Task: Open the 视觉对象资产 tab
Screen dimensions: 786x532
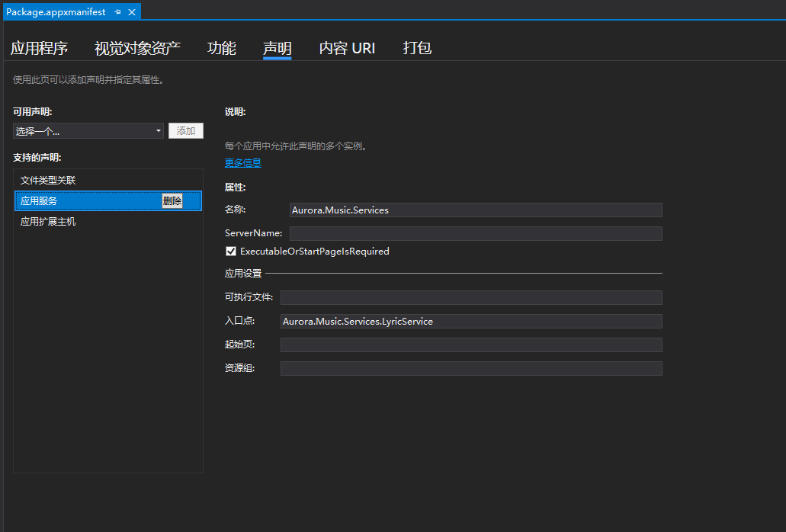Action: 136,47
